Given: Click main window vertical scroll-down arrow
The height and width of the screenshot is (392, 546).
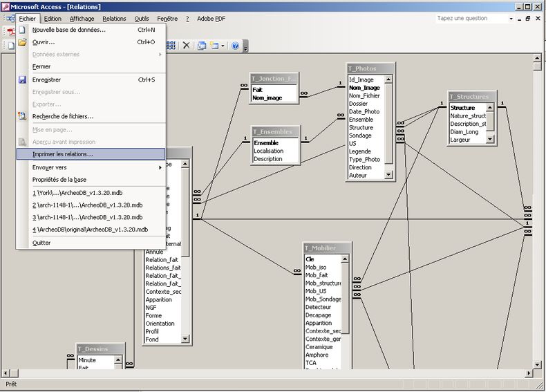Looking at the screenshot, I should (537, 364).
